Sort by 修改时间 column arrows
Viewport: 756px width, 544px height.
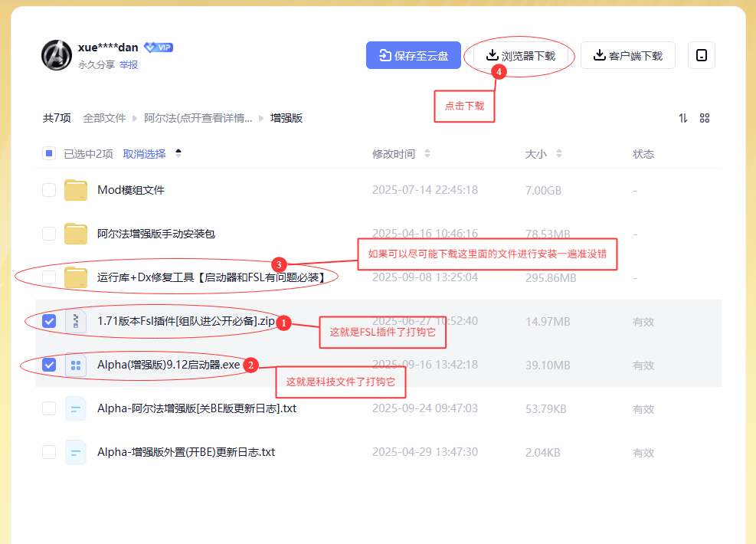(x=427, y=154)
